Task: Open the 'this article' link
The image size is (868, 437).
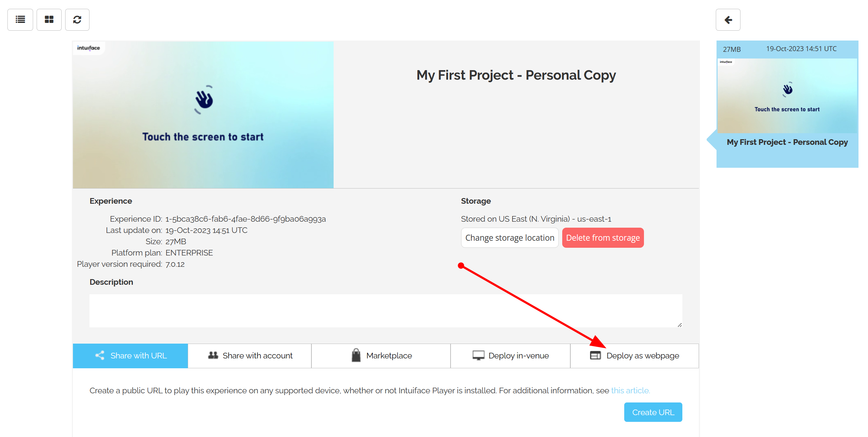Action: [630, 390]
